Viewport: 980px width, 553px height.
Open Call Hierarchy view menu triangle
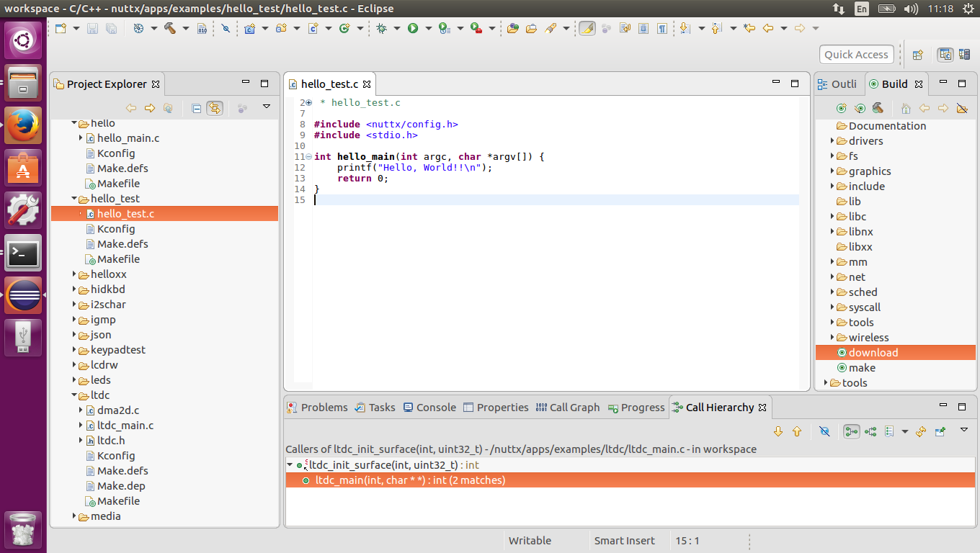pos(963,430)
